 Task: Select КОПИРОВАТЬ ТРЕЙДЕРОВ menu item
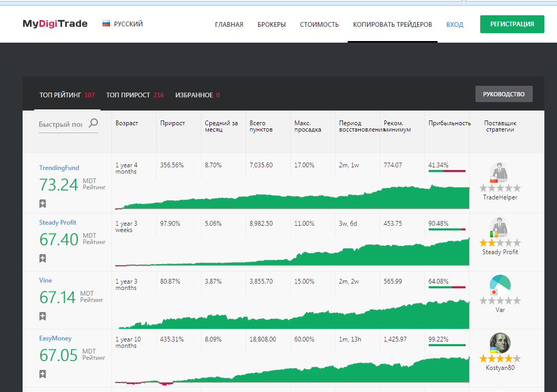coord(392,25)
